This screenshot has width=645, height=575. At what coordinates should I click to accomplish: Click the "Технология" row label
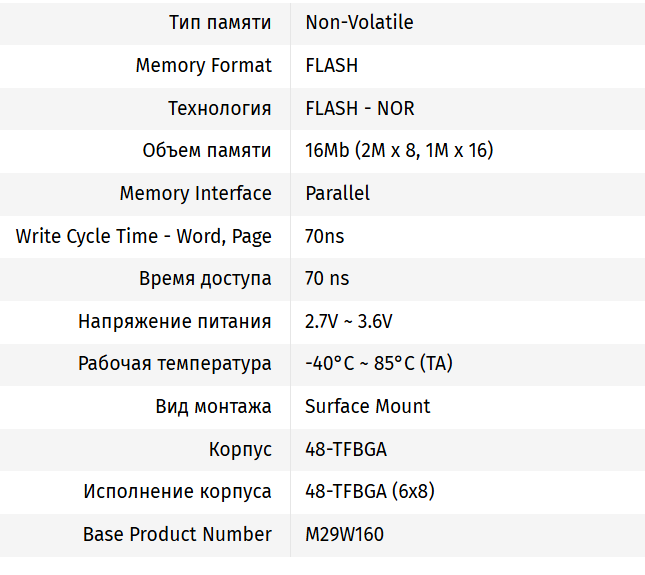219,109
